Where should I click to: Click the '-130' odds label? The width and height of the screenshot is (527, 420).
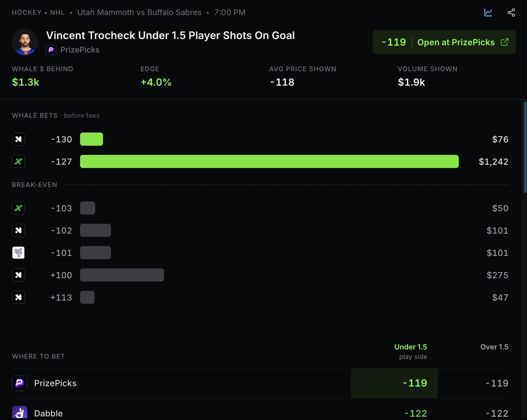point(61,139)
